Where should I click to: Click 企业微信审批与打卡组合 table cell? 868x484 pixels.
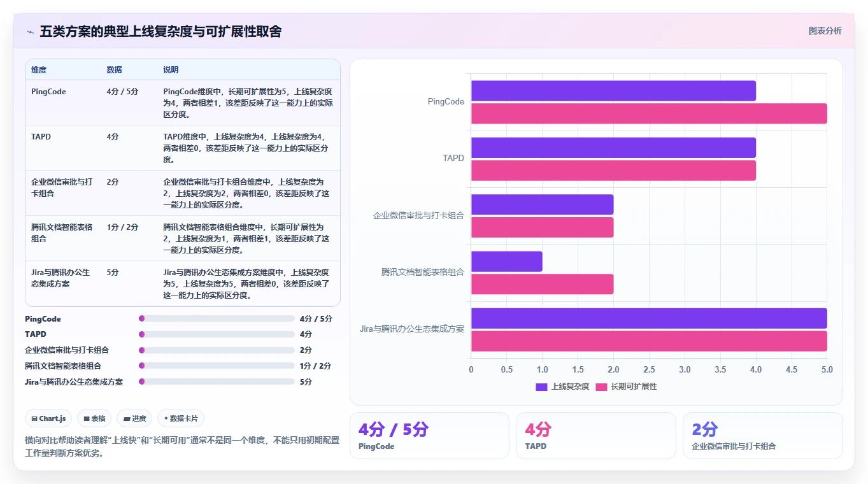coord(62,187)
